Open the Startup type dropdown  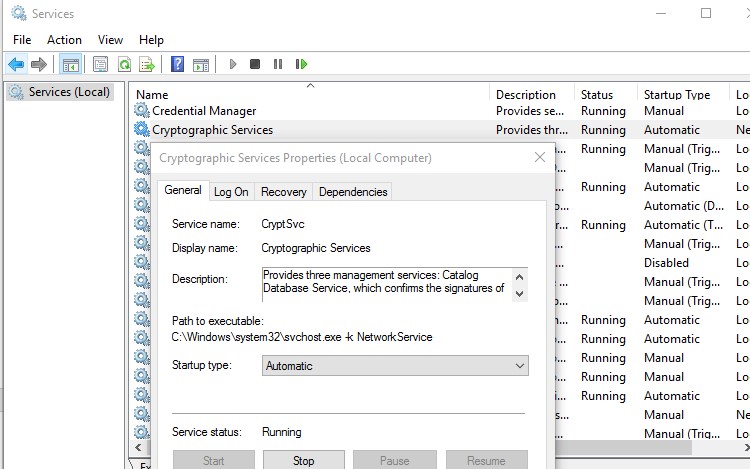tap(395, 366)
